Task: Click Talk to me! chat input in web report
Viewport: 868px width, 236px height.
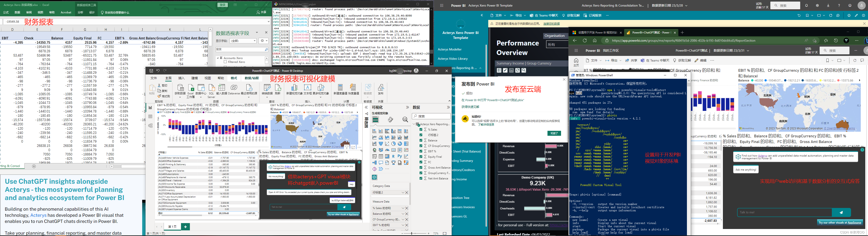Action: (784, 212)
